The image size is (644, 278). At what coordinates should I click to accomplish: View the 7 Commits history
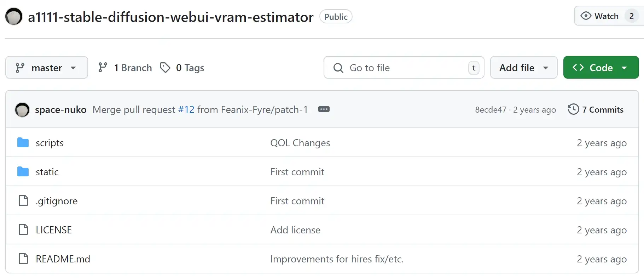tap(596, 110)
